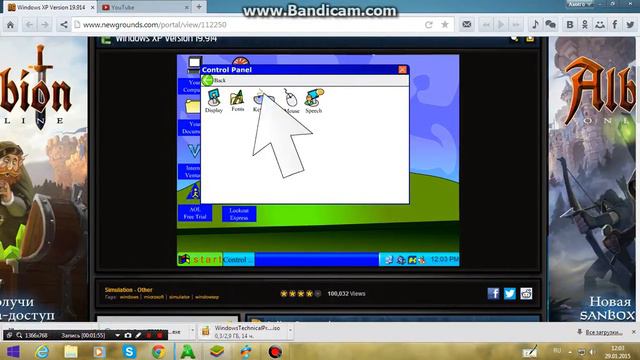Image resolution: width=640 pixels, height=360 pixels.
Task: Expand the ISO download item dropdown arrow
Action: [290, 331]
